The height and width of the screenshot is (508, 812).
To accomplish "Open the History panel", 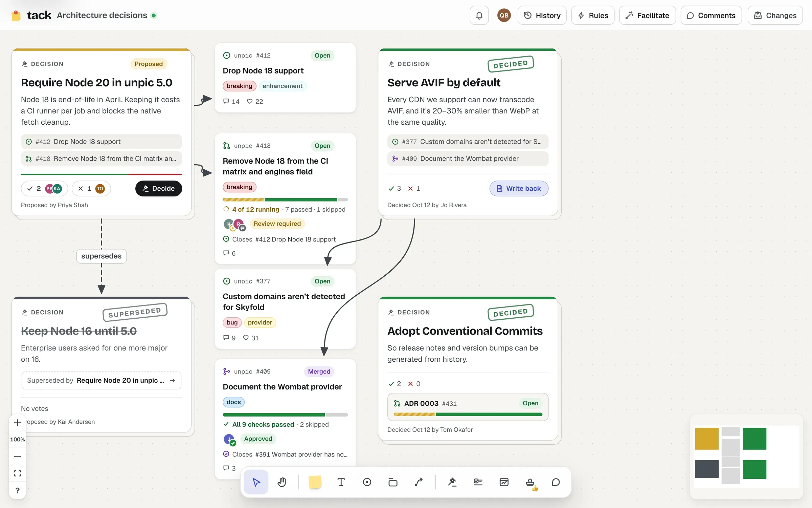I will 542,15.
